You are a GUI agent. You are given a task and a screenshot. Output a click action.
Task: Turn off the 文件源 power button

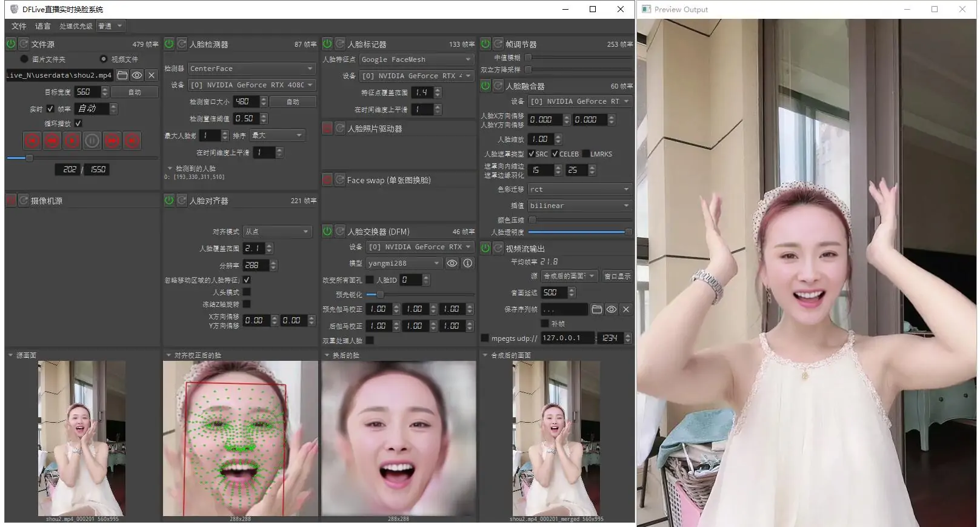11,44
